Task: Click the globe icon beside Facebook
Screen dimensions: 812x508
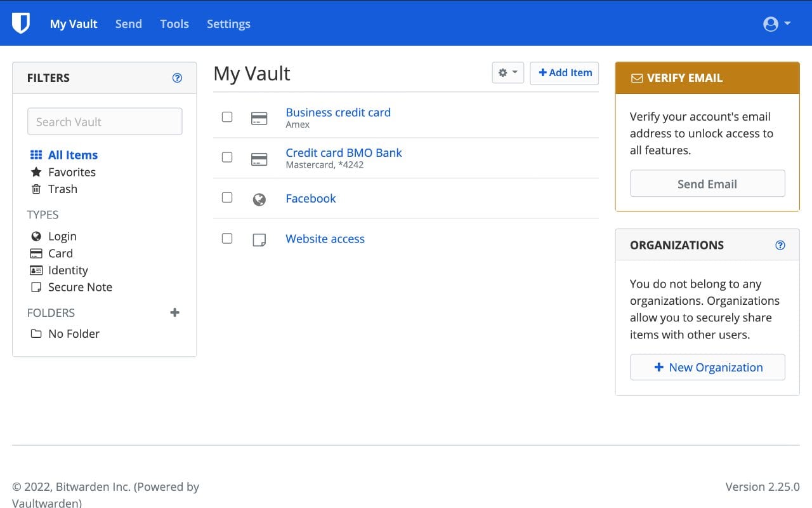Action: pyautogui.click(x=259, y=199)
